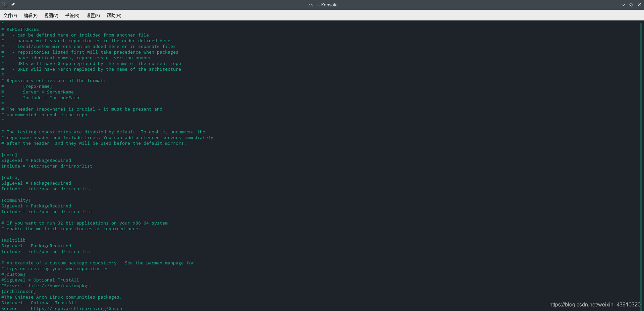Image resolution: width=644 pixels, height=311 pixels.
Task: Place cursor on the [community] line
Action: (x=16, y=200)
